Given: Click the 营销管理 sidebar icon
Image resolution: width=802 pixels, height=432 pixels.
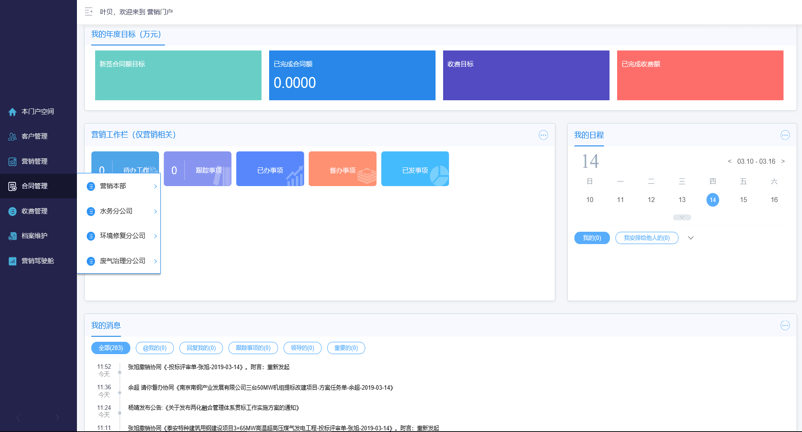Looking at the screenshot, I should point(12,161).
